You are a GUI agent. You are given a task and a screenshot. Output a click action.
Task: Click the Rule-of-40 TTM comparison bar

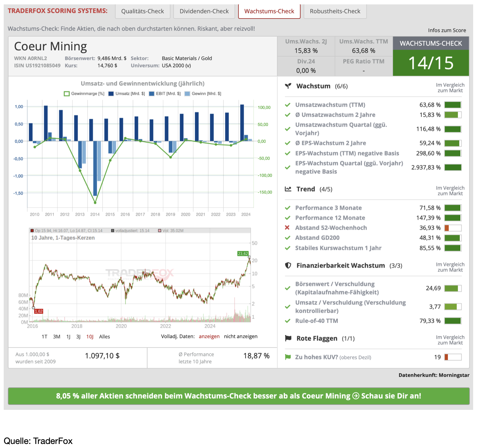453,321
